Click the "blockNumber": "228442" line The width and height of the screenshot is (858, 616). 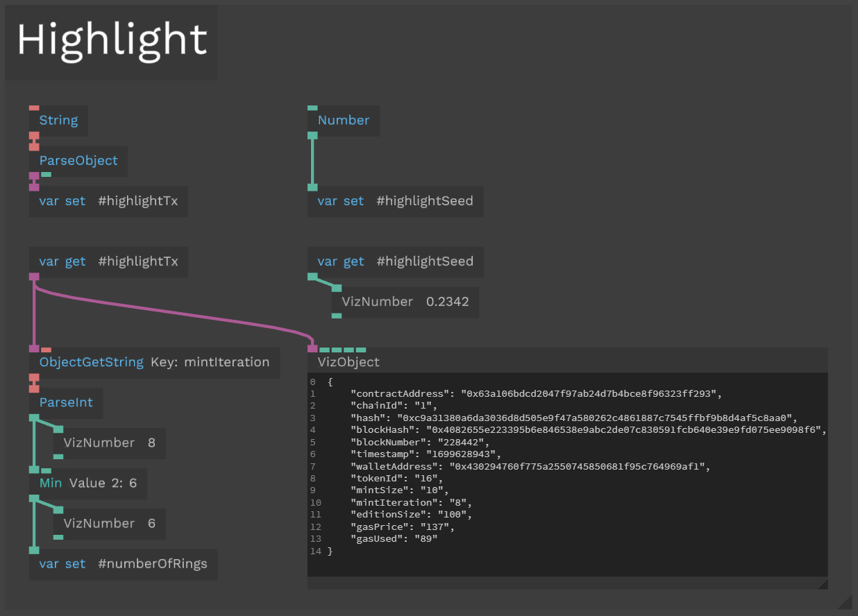pyautogui.click(x=419, y=442)
